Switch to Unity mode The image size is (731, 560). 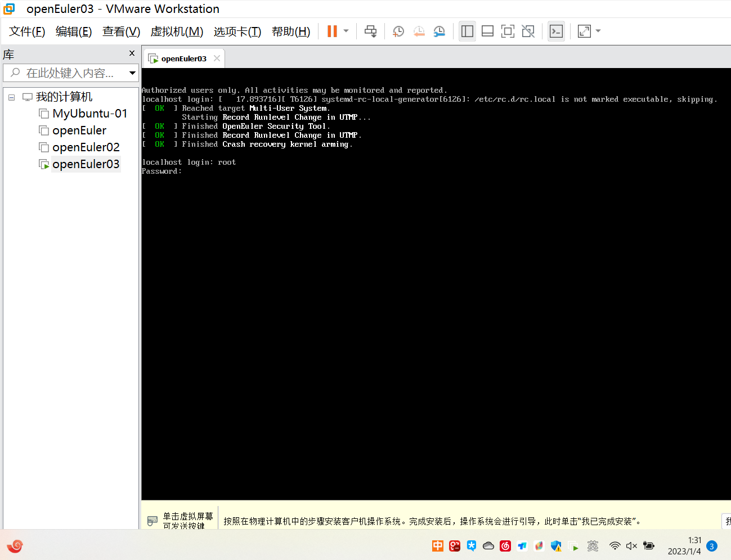coord(528,31)
